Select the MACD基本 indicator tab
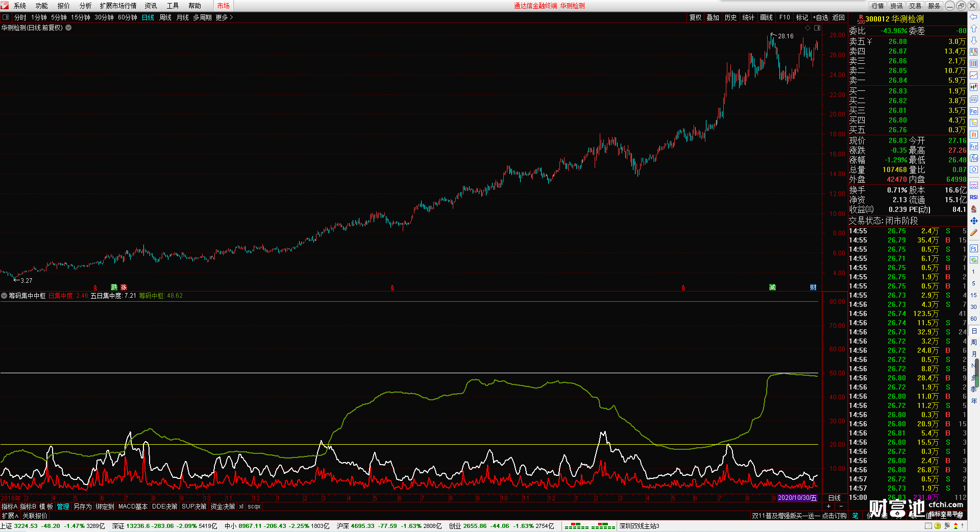 pyautogui.click(x=133, y=506)
